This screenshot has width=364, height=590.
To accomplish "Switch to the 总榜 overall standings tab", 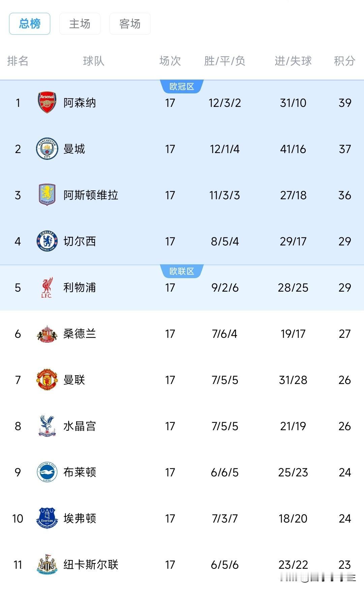I will point(30,24).
